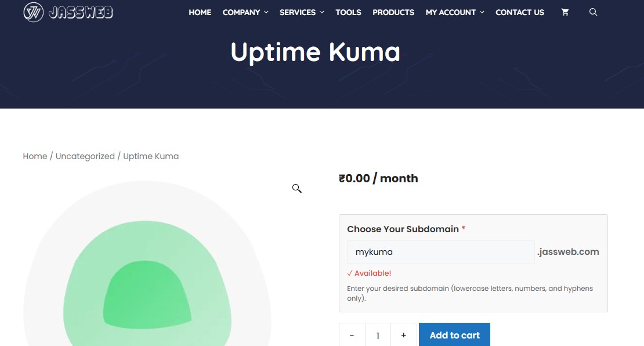Click the header search magnifier icon
This screenshot has width=644, height=346.
593,12
